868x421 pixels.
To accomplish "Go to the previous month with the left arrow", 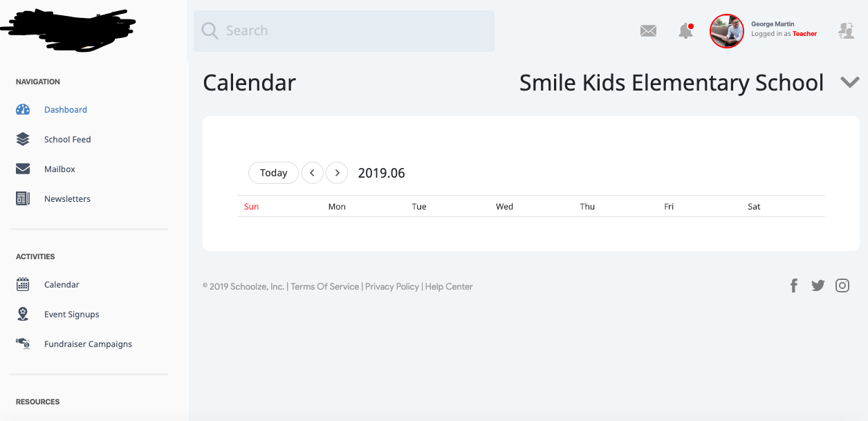I will click(312, 173).
